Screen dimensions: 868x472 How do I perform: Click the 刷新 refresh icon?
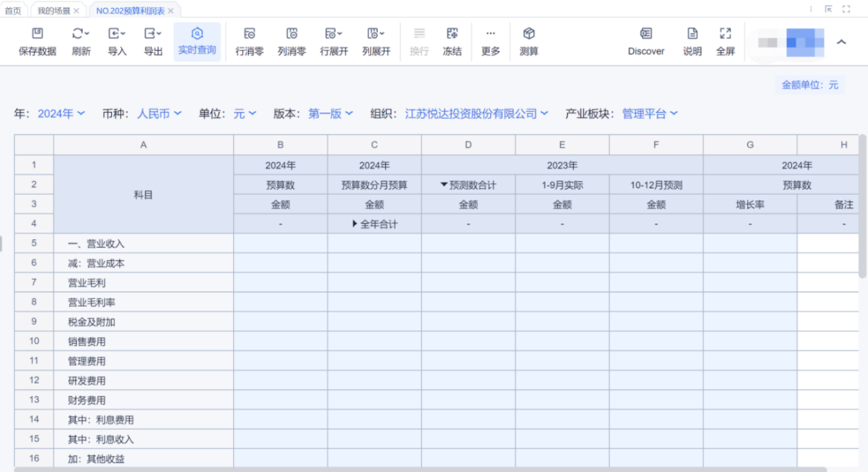tap(81, 34)
